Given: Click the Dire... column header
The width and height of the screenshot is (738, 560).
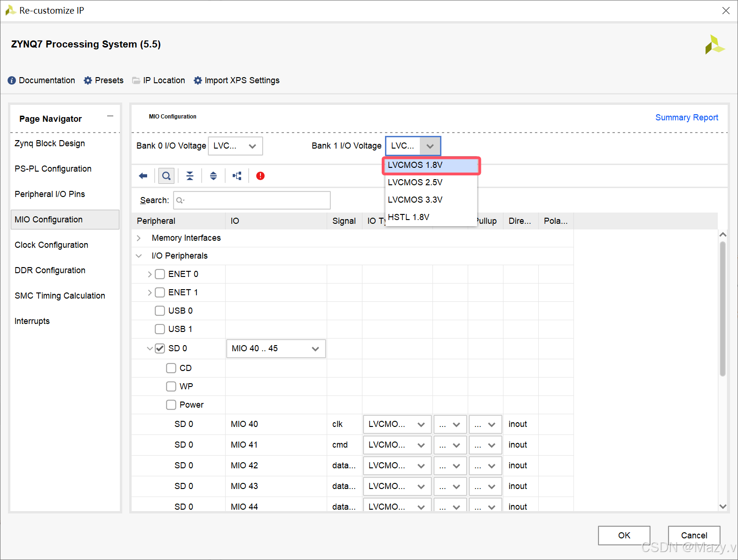Looking at the screenshot, I should pos(520,221).
